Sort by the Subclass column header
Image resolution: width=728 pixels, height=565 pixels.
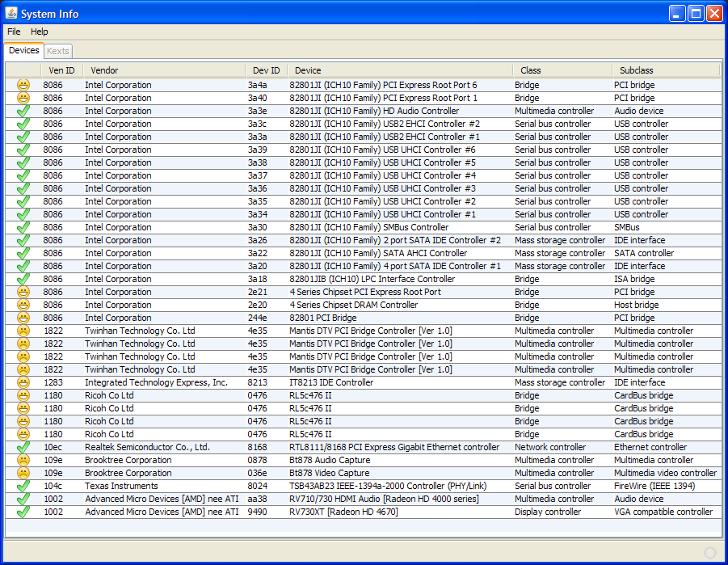click(x=667, y=70)
